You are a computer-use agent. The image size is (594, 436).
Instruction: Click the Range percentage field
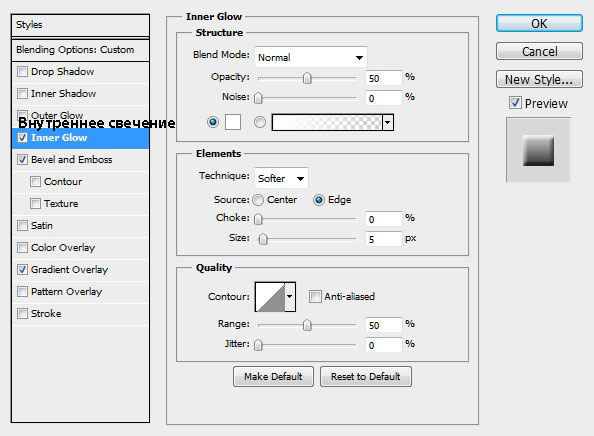(x=383, y=325)
